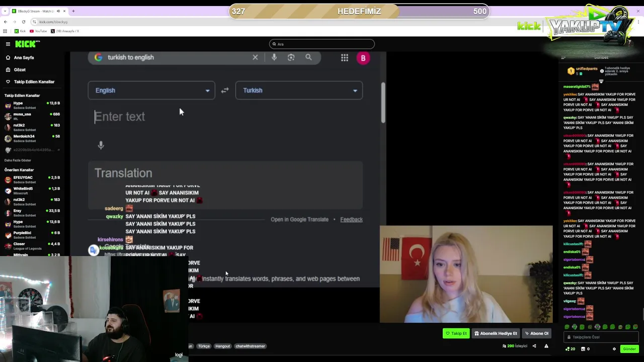This screenshot has width=644, height=362.
Task: Open Merdoich34 followed channel
Action: point(32,138)
